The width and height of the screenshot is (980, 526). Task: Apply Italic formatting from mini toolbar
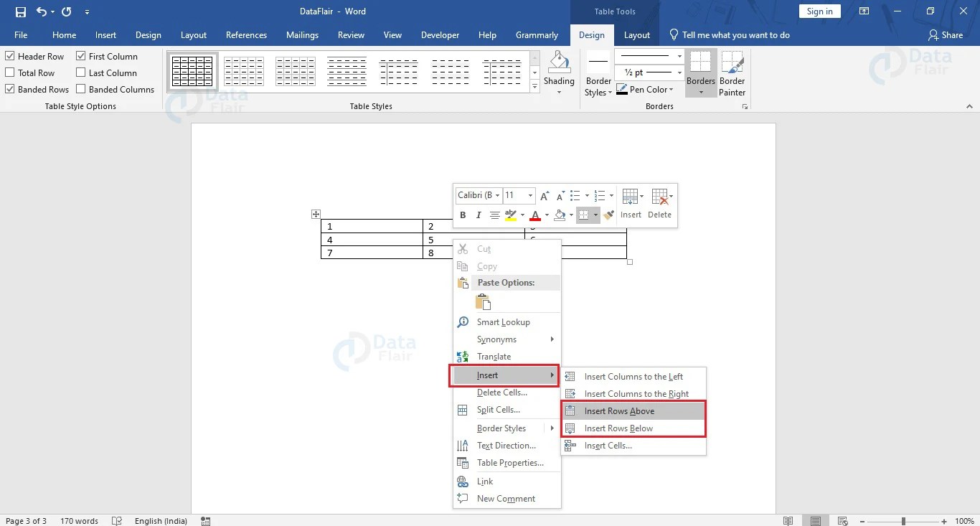478,215
